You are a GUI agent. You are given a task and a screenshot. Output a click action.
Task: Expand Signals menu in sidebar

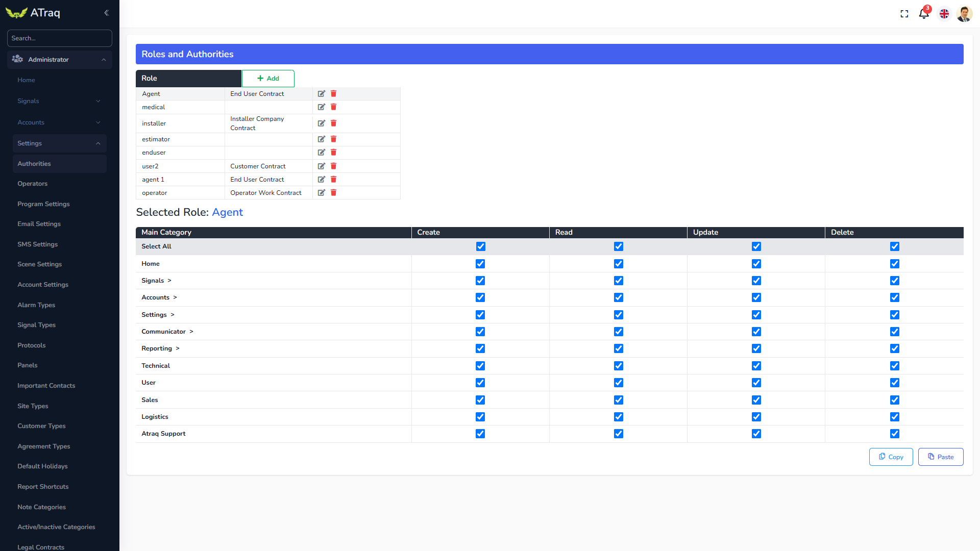(59, 101)
